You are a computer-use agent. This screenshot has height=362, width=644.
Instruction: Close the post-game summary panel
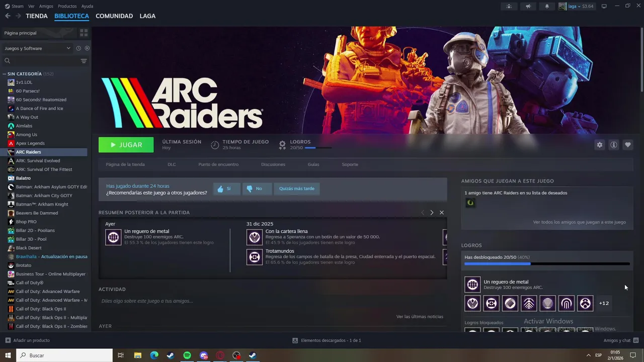pyautogui.click(x=442, y=213)
